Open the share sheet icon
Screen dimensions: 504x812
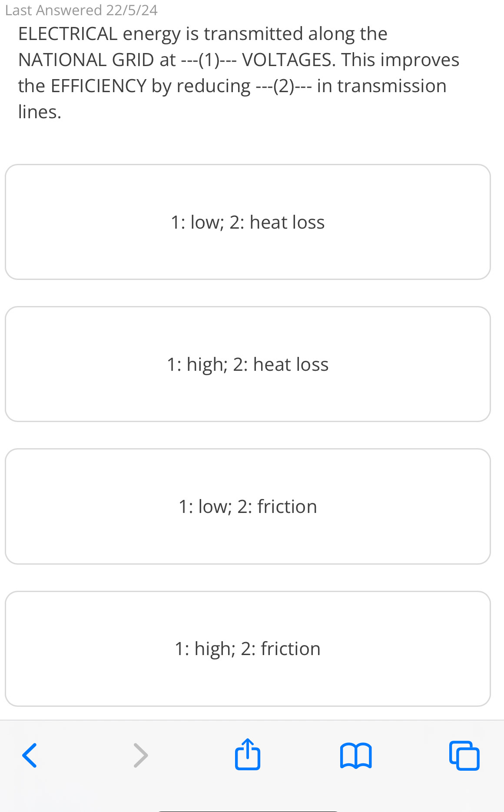pyautogui.click(x=248, y=755)
